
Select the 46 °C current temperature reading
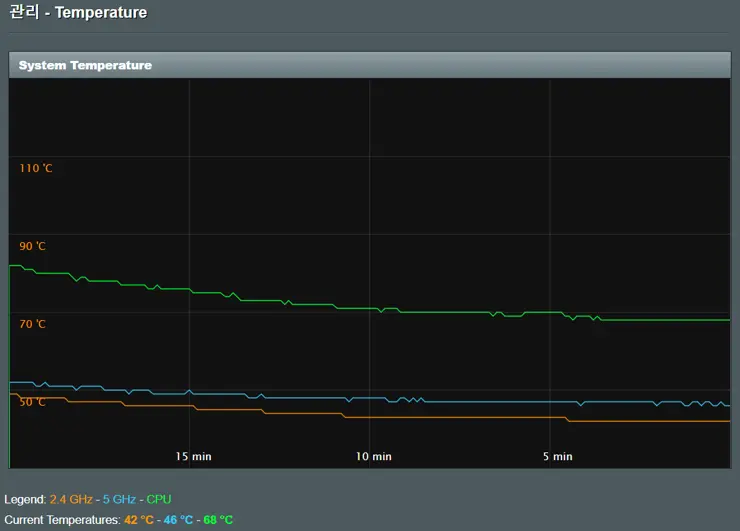(178, 520)
